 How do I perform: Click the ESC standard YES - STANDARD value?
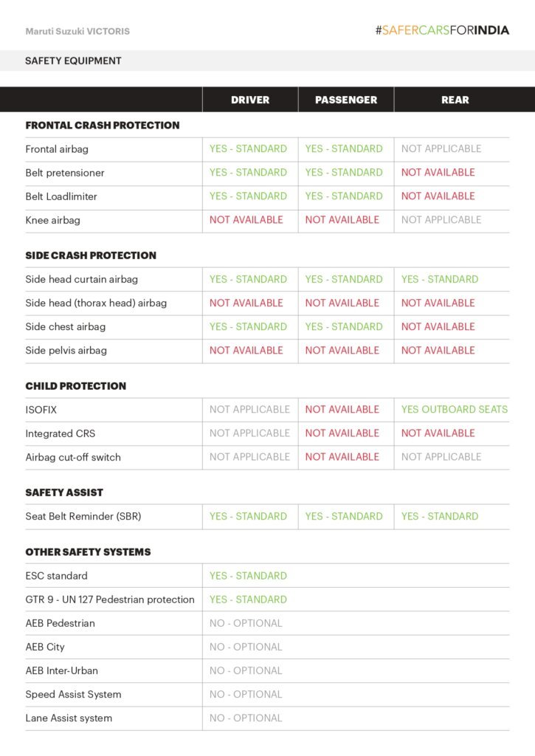pos(248,576)
